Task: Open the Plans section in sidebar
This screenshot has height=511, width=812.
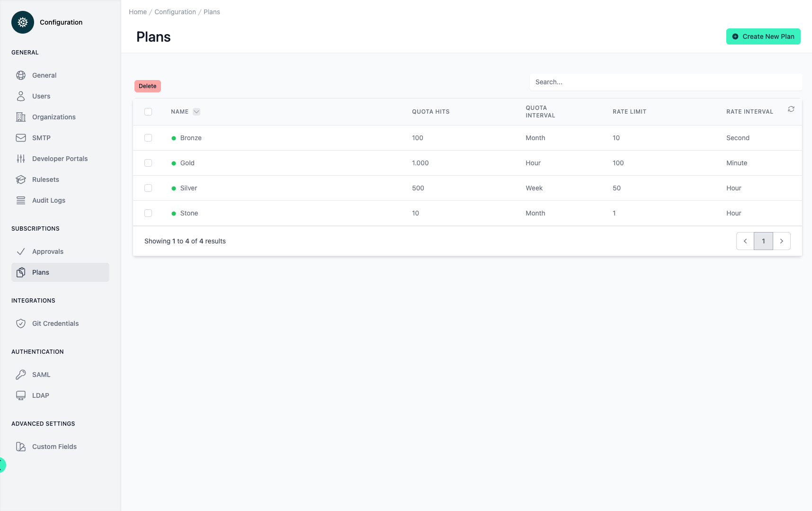Action: click(40, 272)
